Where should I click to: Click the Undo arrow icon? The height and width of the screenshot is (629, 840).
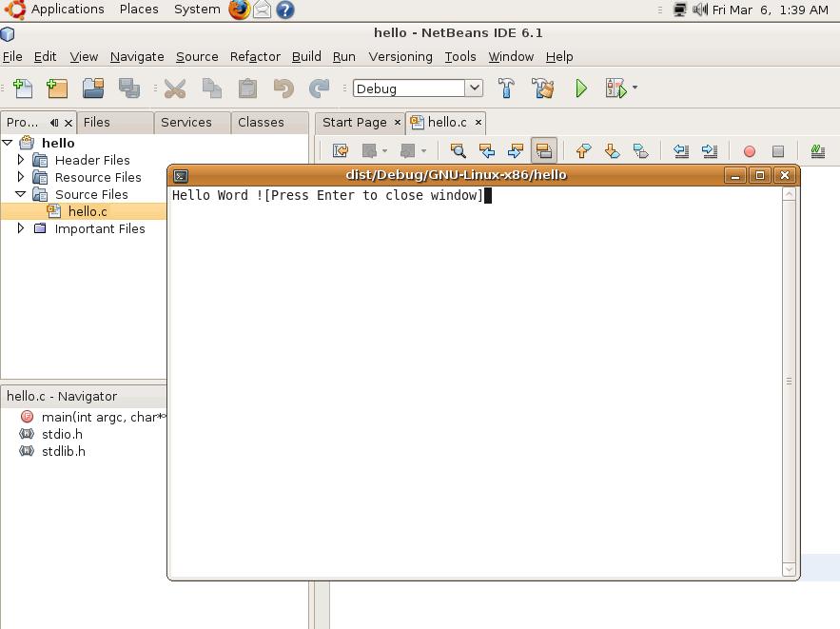(283, 88)
